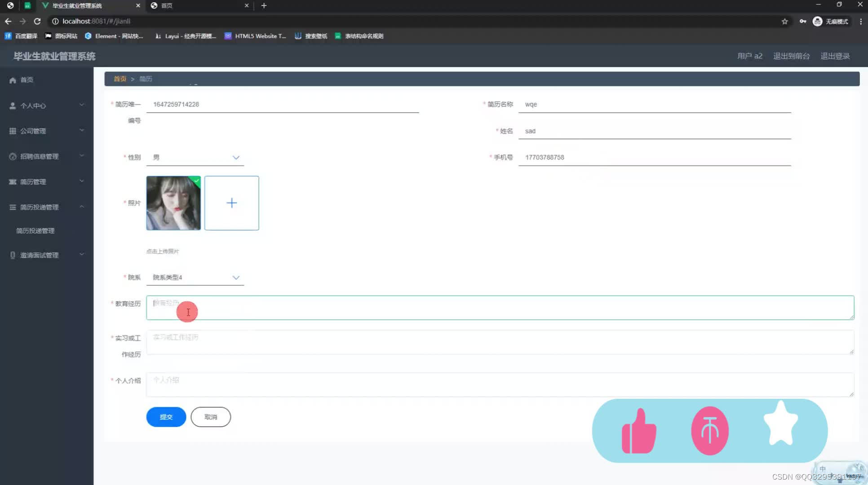Click the plus box to upload another photo

click(232, 203)
